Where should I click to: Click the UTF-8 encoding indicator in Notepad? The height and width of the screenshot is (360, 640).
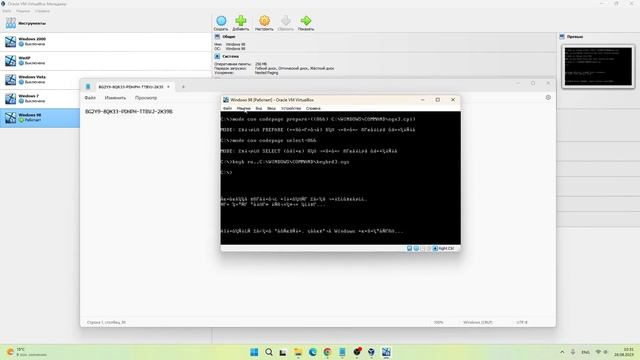[522, 322]
